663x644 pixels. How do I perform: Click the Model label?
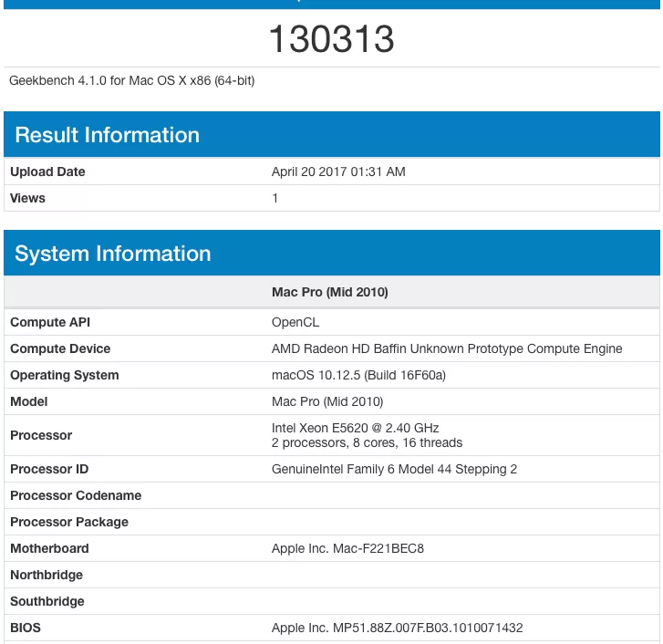point(29,401)
